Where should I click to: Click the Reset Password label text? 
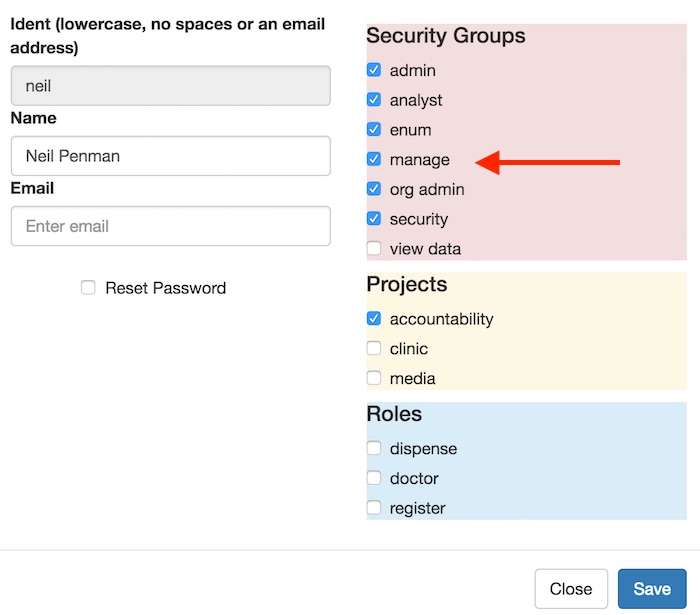(x=165, y=288)
